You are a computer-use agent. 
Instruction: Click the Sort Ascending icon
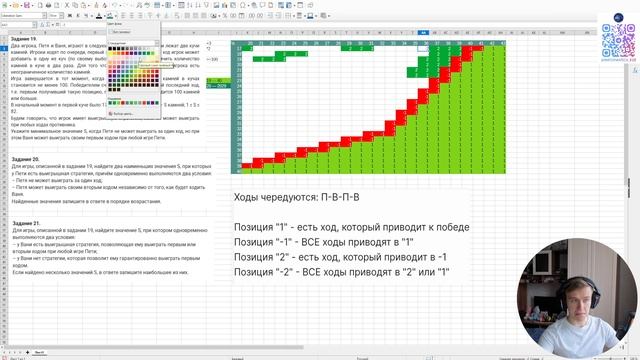pyautogui.click(x=189, y=5)
